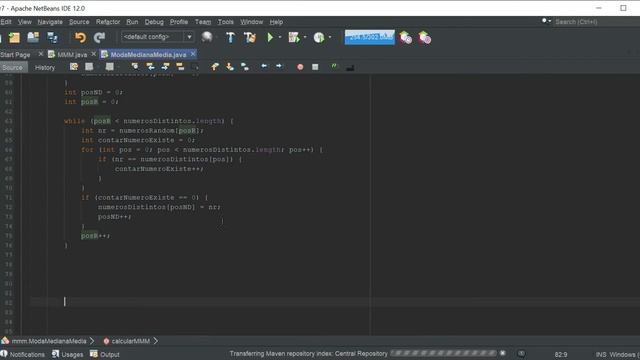Click Find Selection icon in editor toolbar
640x360 pixels.
coord(135,67)
